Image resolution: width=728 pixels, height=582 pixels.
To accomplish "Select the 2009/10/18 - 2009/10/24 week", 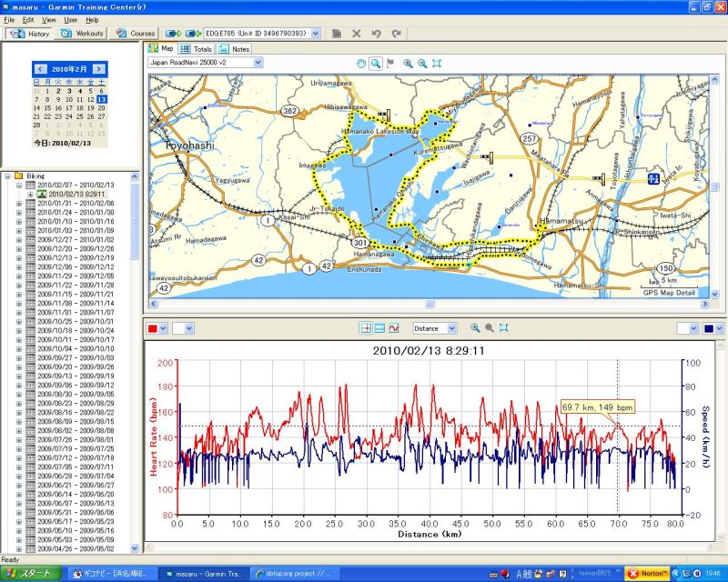I will [76, 330].
